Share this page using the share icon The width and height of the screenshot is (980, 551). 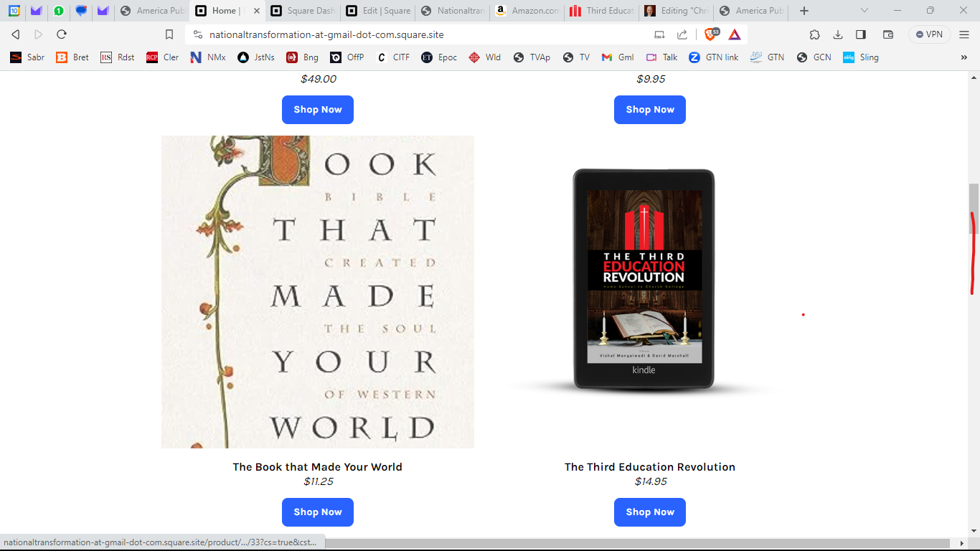point(682,34)
